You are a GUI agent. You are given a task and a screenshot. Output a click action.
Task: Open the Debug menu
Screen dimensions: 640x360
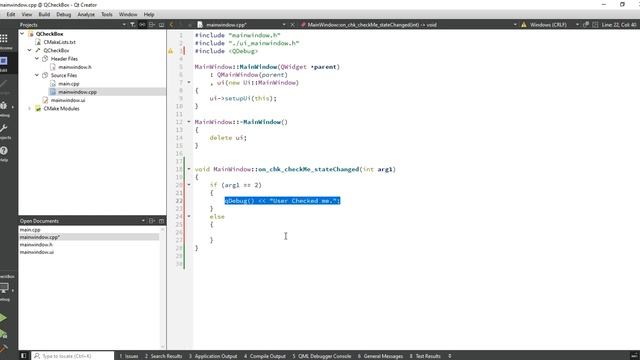pyautogui.click(x=63, y=14)
